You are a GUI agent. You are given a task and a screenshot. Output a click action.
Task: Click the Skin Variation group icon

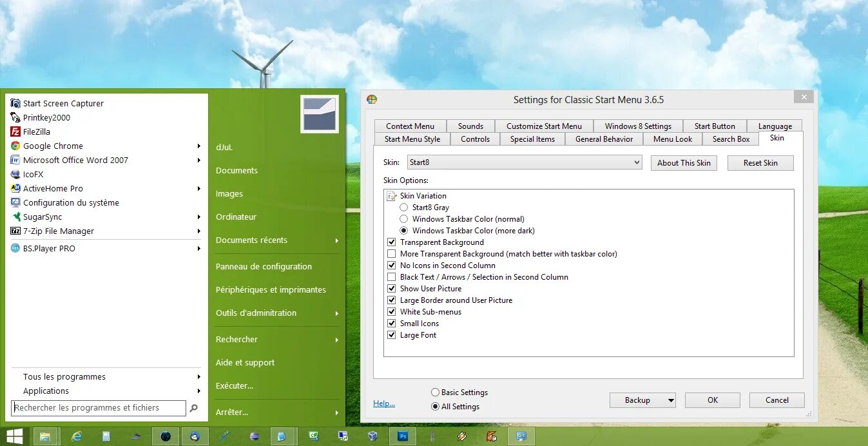pyautogui.click(x=391, y=196)
